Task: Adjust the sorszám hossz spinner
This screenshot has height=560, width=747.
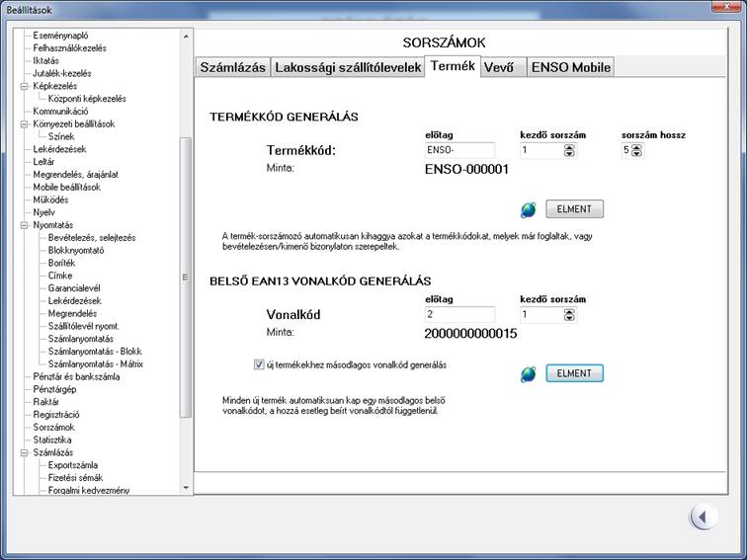Action: (x=636, y=150)
